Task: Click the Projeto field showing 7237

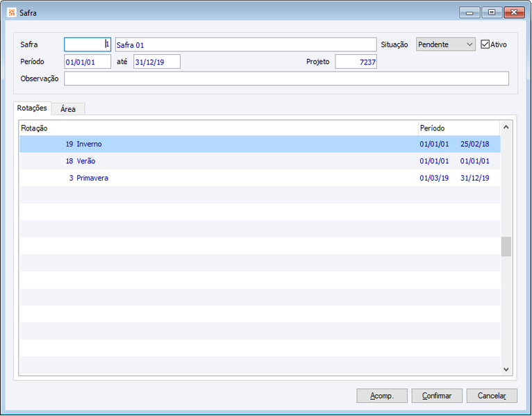Action: pos(356,62)
